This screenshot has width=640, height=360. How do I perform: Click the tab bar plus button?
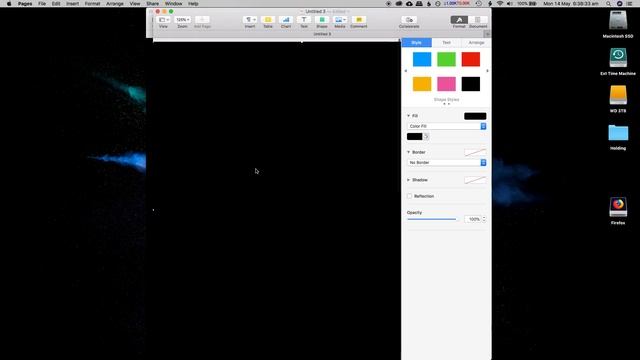coord(487,34)
